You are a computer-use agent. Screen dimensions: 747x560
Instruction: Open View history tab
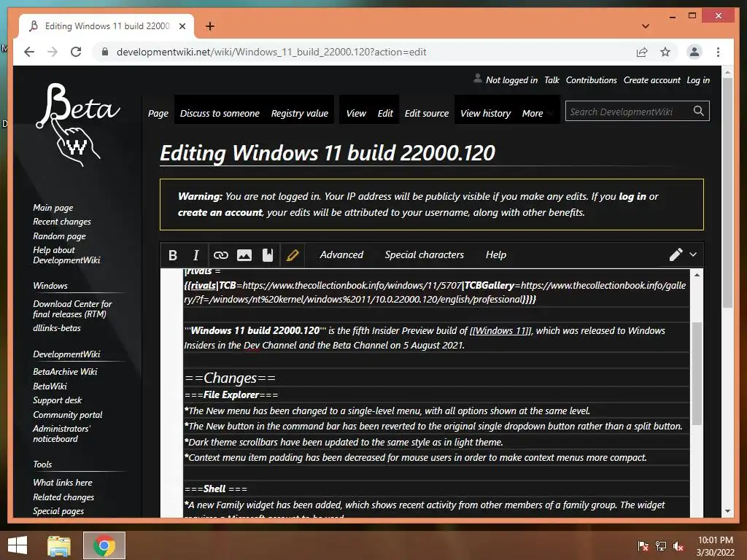[485, 113]
